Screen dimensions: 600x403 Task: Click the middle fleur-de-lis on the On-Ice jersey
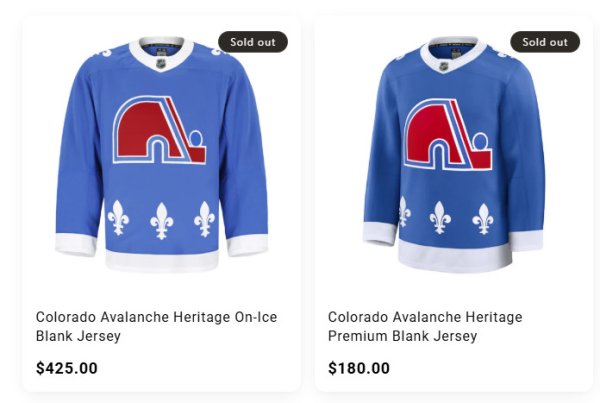pos(161,219)
